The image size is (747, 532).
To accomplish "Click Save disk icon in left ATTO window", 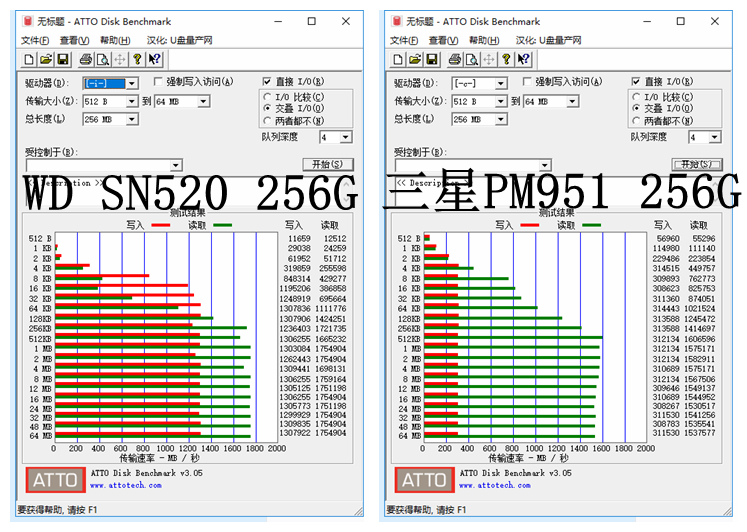I will (x=62, y=60).
